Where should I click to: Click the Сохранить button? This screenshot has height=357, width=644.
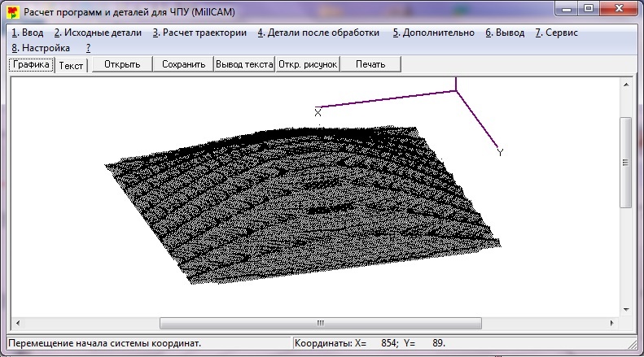[183, 64]
